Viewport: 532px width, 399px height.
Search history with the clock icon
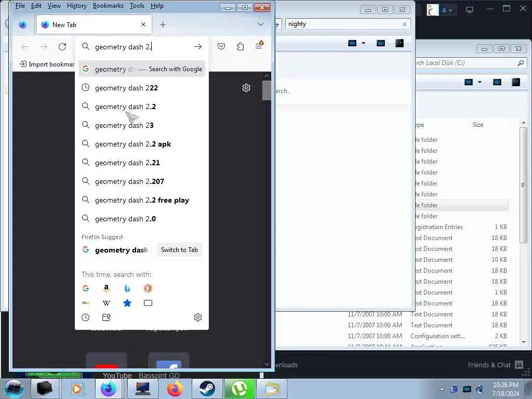(86, 317)
